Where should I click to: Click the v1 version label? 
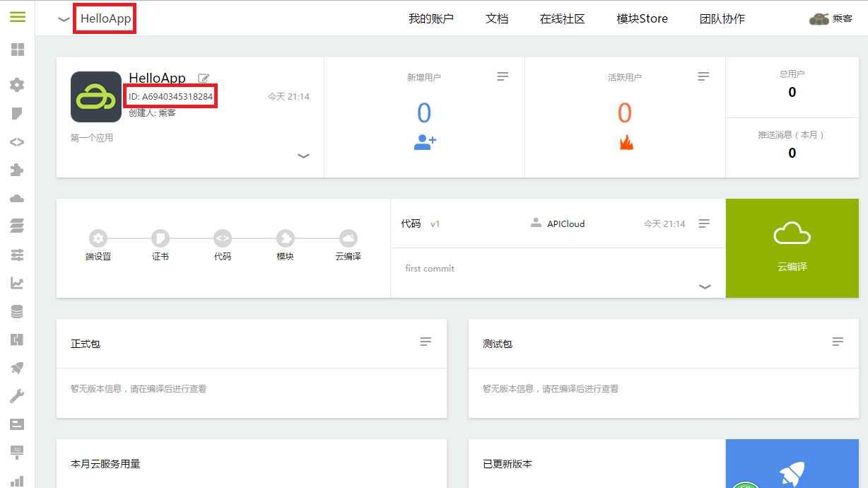tap(435, 224)
